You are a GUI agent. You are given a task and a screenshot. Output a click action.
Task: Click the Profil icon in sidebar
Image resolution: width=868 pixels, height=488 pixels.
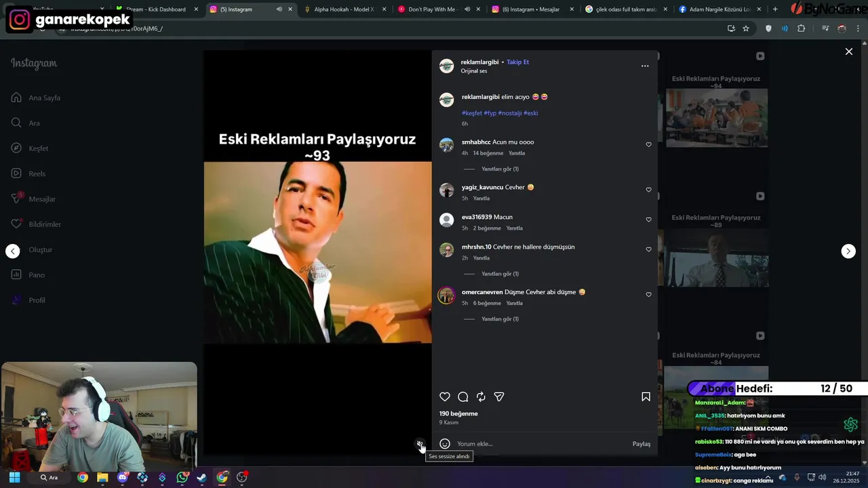[16, 300]
